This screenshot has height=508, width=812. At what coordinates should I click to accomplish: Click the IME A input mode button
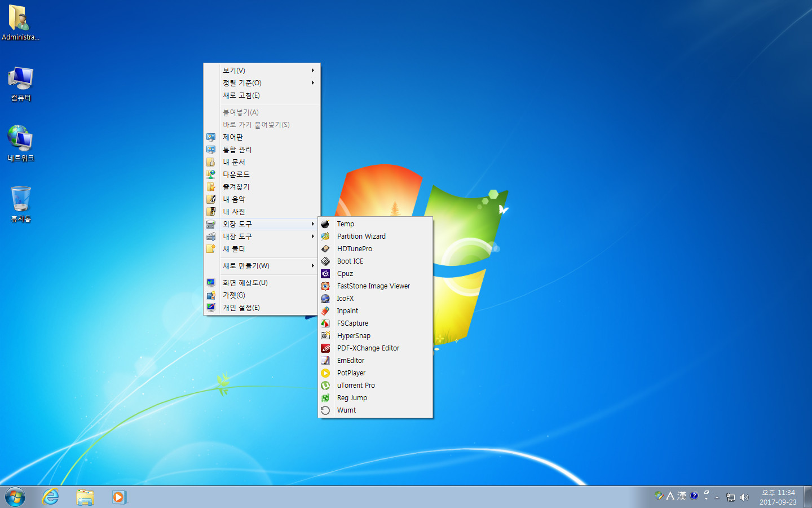670,496
